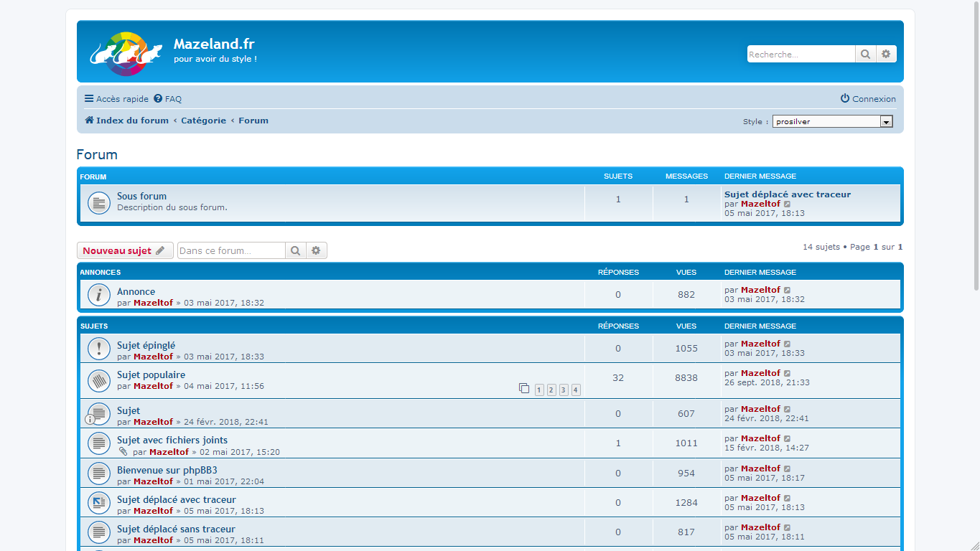
Task: Open the Catégorie breadcrumb
Action: coord(203,121)
